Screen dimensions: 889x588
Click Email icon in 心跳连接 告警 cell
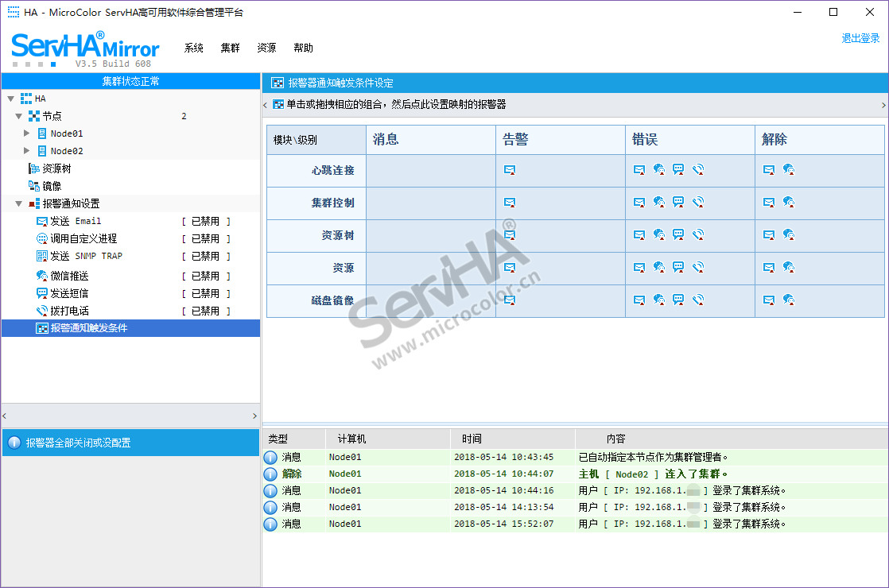pyautogui.click(x=510, y=170)
